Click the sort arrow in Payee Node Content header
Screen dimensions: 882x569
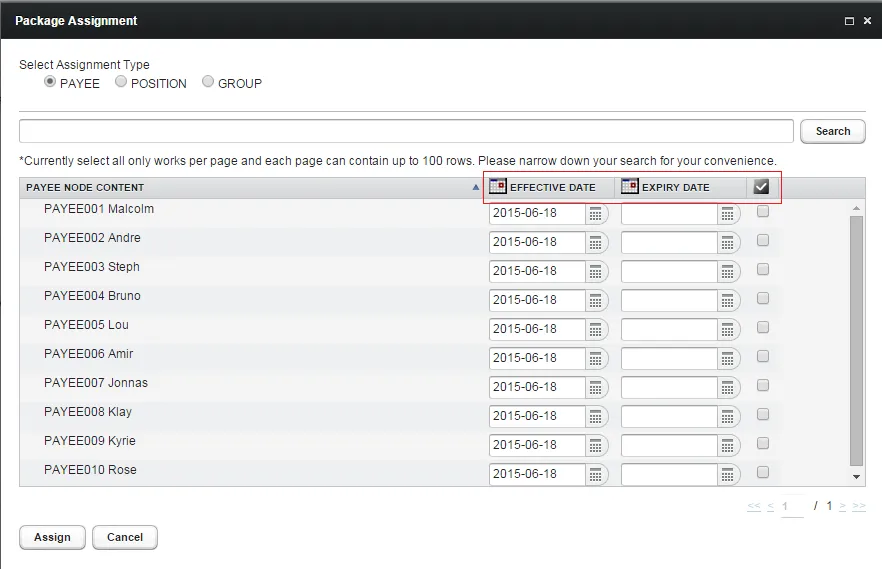click(x=476, y=188)
